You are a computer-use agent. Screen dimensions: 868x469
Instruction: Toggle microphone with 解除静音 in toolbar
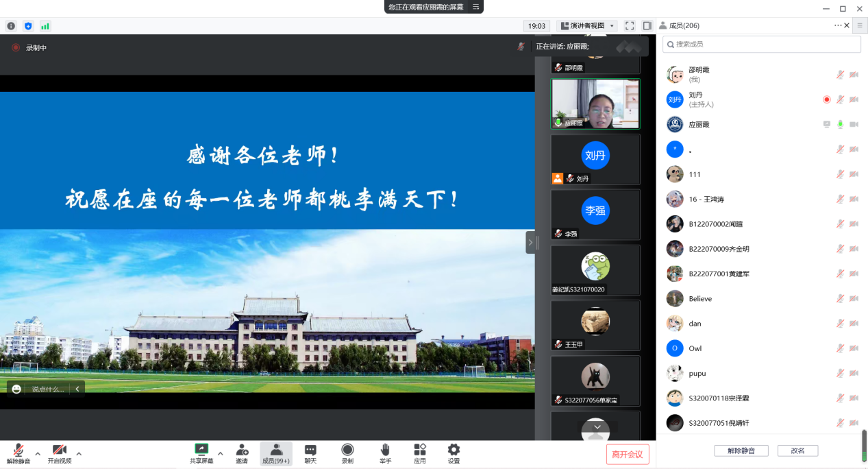click(x=18, y=453)
